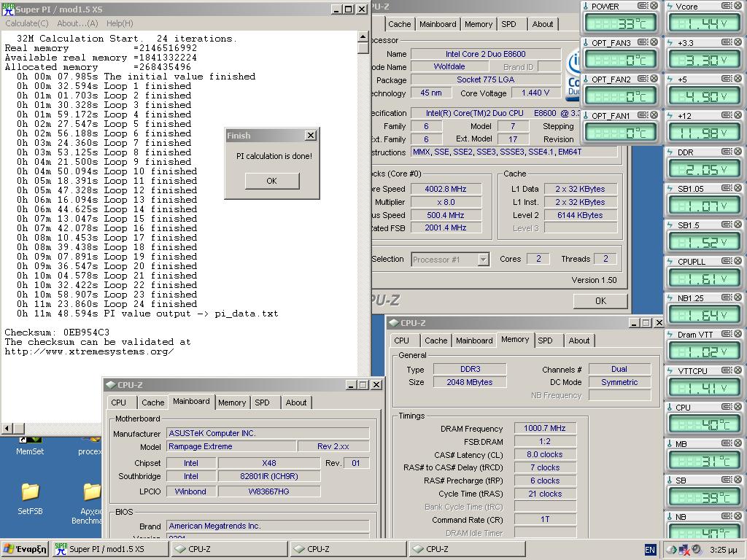
Task: Close the CPUPLL voltage widget
Action: pos(738,260)
